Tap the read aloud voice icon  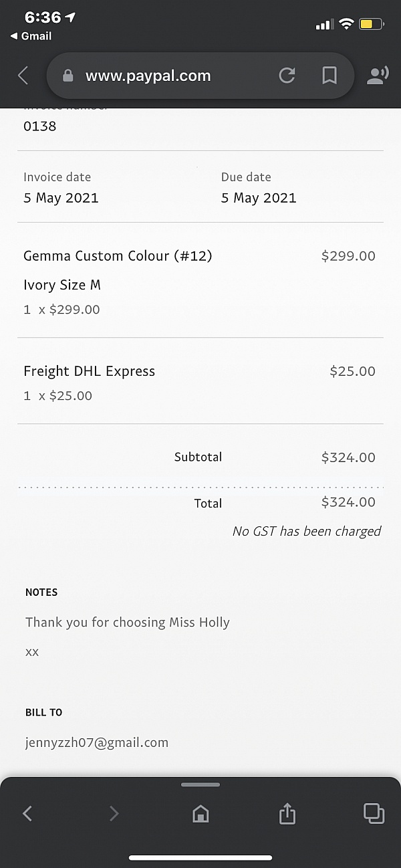pyautogui.click(x=378, y=76)
